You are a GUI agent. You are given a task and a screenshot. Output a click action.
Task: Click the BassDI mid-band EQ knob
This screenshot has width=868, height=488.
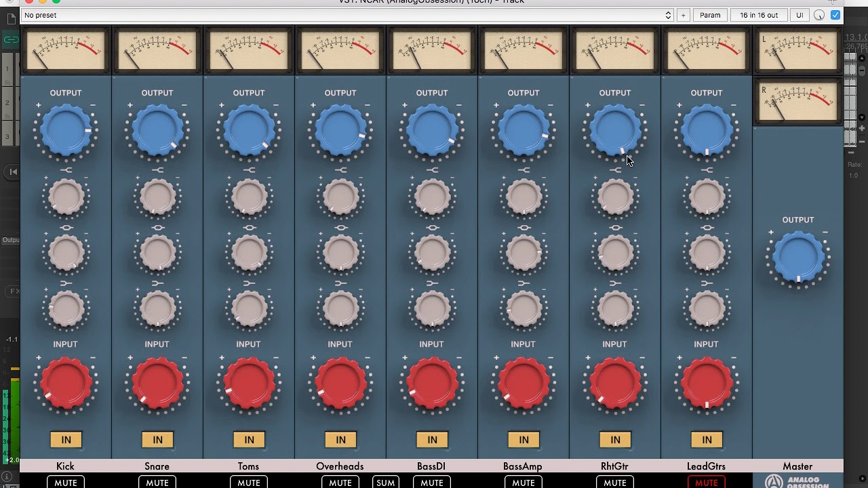click(432, 253)
